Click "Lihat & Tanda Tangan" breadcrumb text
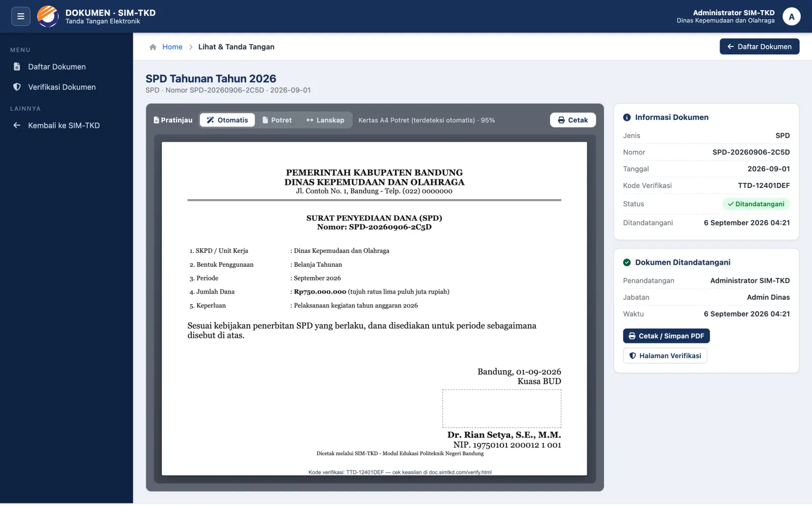812x508 pixels. point(236,47)
